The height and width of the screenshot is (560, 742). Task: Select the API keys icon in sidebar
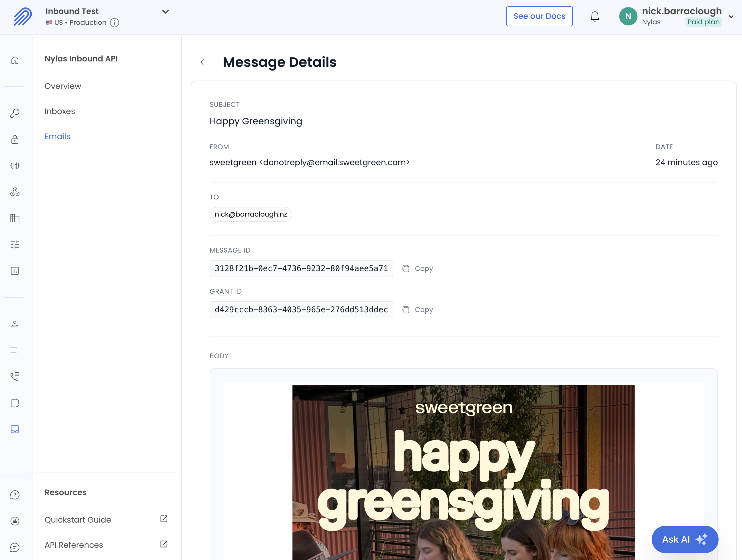[x=15, y=113]
